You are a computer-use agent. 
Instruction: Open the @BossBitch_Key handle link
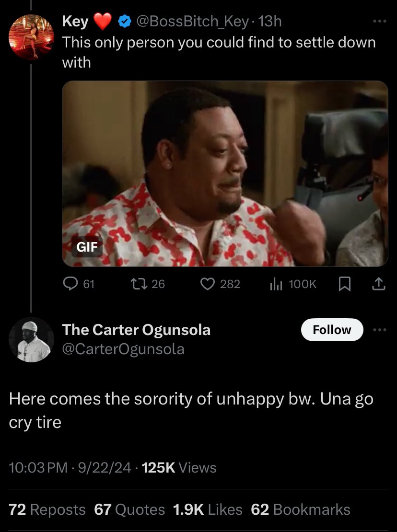(x=193, y=21)
